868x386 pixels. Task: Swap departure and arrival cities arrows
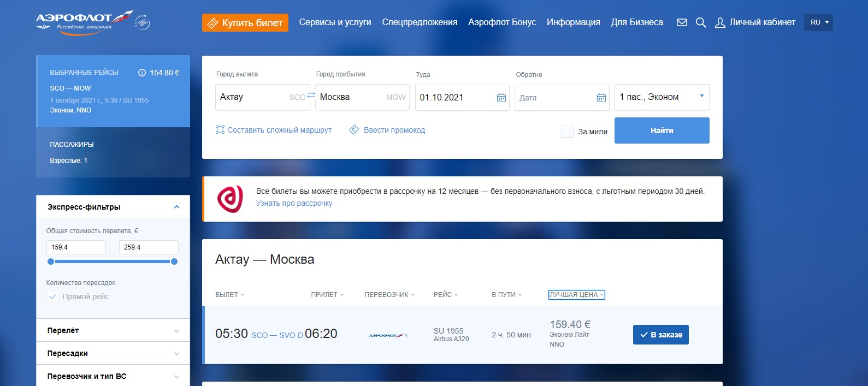click(x=311, y=96)
